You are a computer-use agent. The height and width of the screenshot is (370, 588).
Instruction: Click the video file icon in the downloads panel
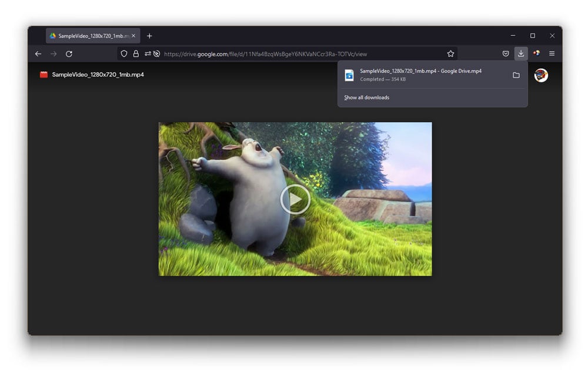point(349,75)
